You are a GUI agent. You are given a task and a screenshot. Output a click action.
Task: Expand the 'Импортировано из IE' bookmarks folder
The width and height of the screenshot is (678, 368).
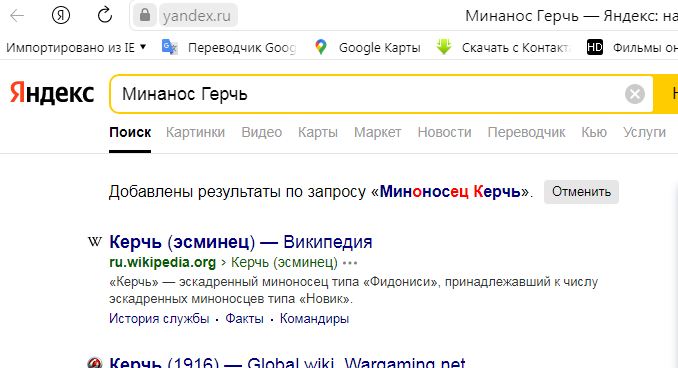pos(76,47)
